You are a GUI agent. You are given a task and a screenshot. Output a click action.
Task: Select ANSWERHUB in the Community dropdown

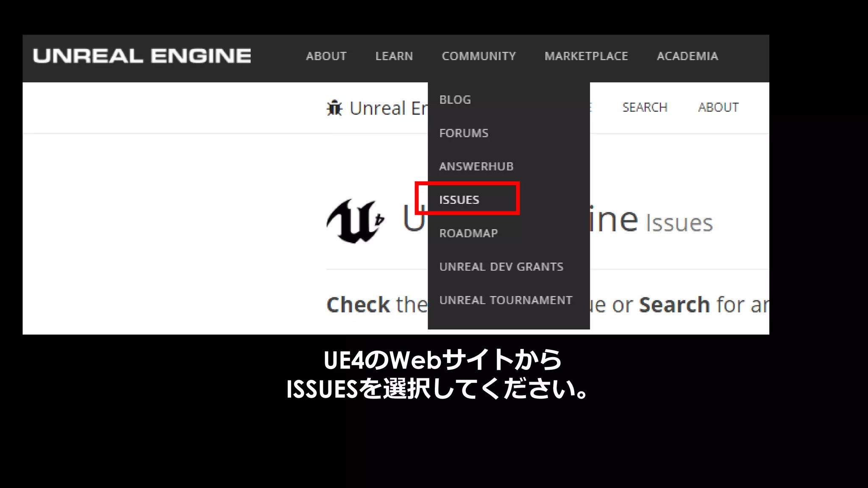pos(476,166)
